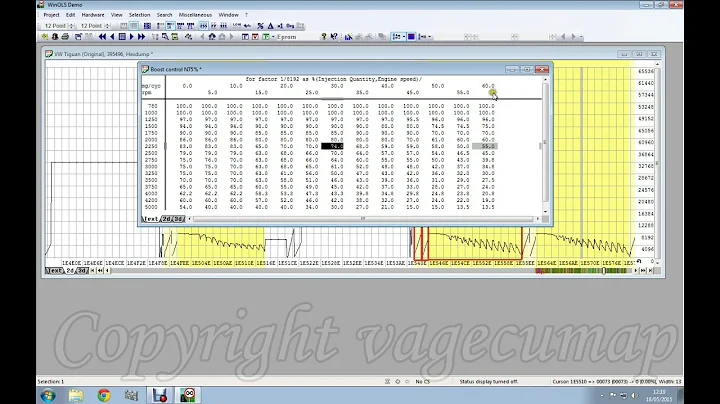Open help with yellow question mark icon
The image size is (720, 404).
coord(324,37)
